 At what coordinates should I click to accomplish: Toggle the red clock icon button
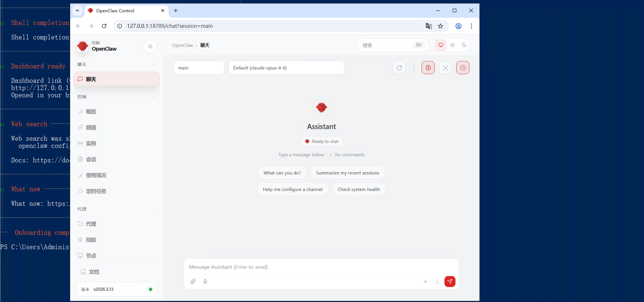(x=463, y=68)
